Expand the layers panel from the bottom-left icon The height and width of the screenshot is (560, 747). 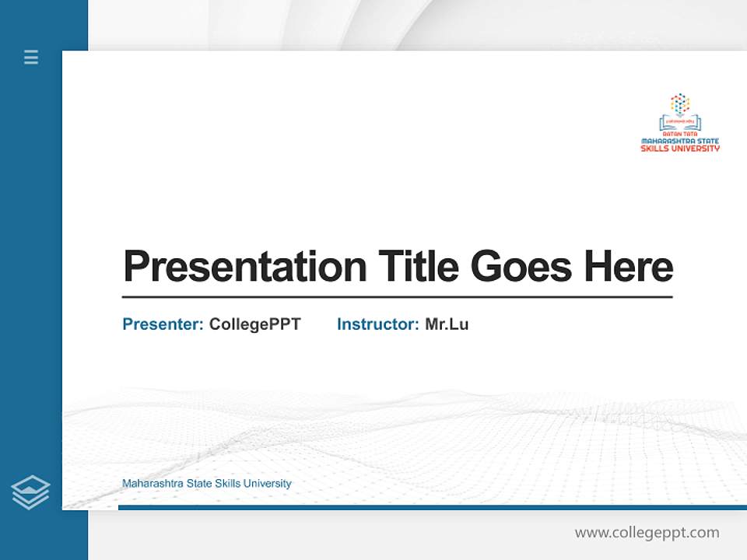pos(31,491)
